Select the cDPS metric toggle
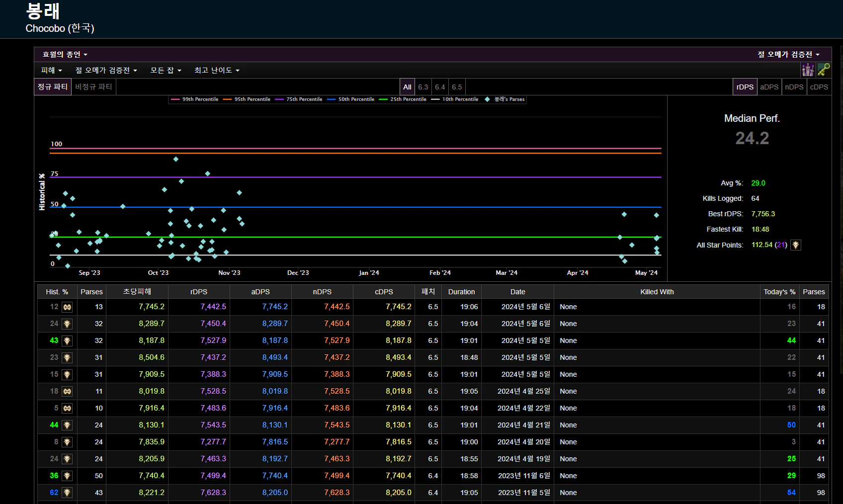The image size is (843, 504). tap(819, 87)
